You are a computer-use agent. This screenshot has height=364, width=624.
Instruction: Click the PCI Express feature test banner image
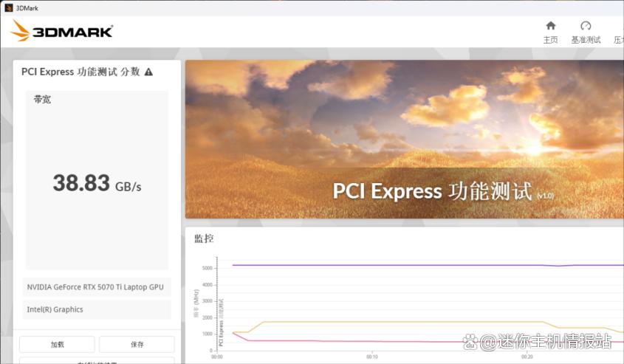pos(405,140)
